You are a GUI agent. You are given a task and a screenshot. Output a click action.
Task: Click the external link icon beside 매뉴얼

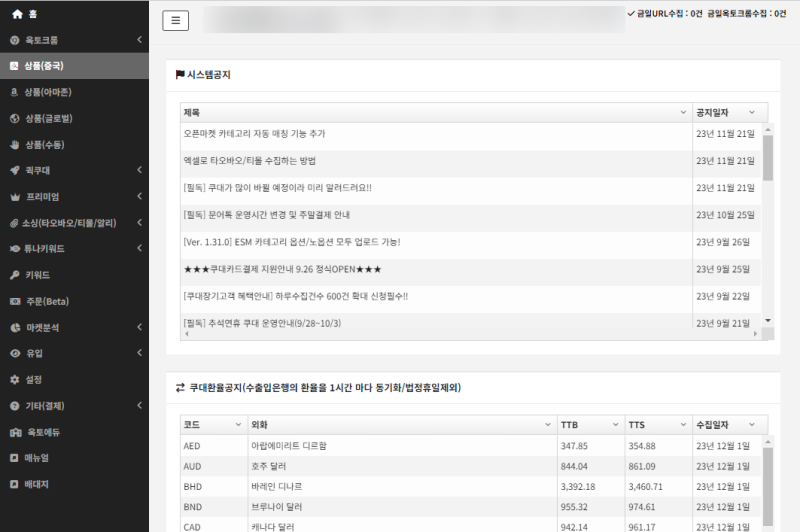point(14,458)
